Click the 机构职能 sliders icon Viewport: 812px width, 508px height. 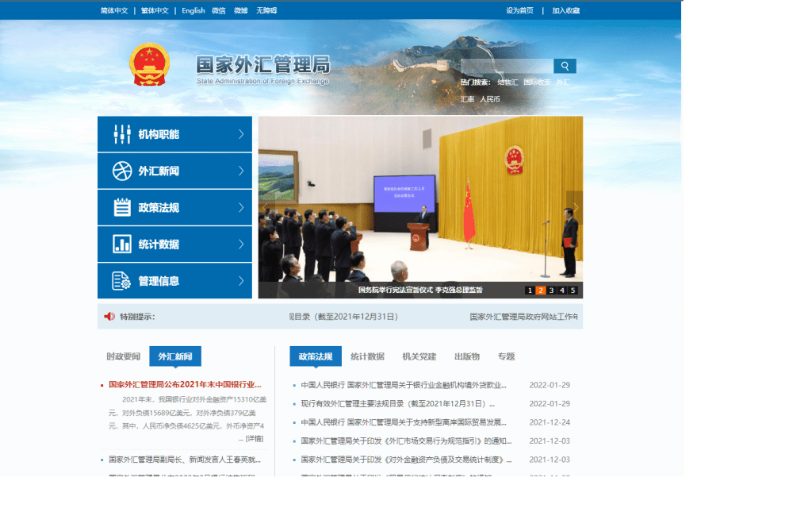point(122,134)
